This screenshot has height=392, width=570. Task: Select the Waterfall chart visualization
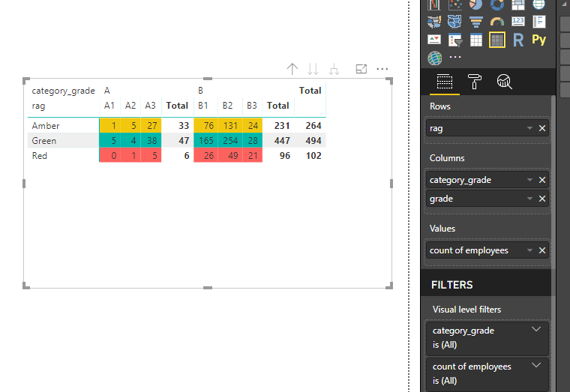click(x=434, y=4)
